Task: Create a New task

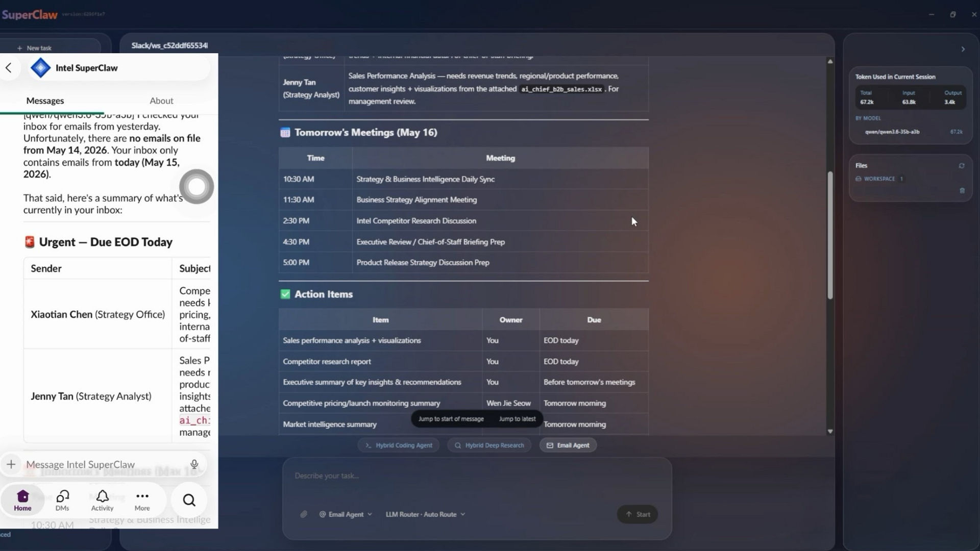Action: [x=35, y=48]
